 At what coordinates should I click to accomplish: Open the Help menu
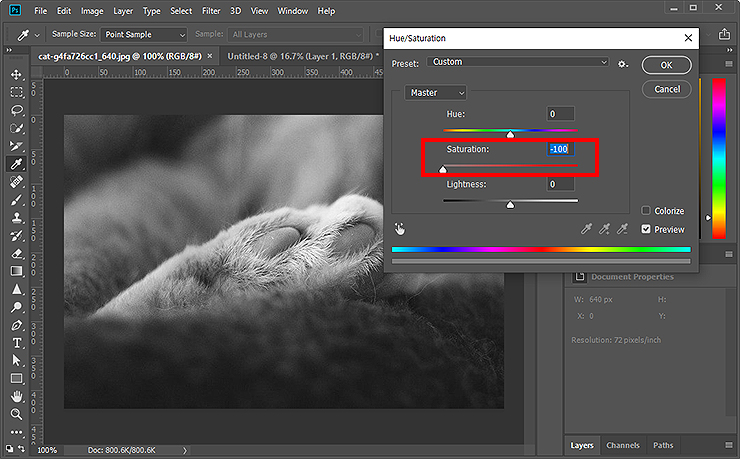[x=326, y=11]
